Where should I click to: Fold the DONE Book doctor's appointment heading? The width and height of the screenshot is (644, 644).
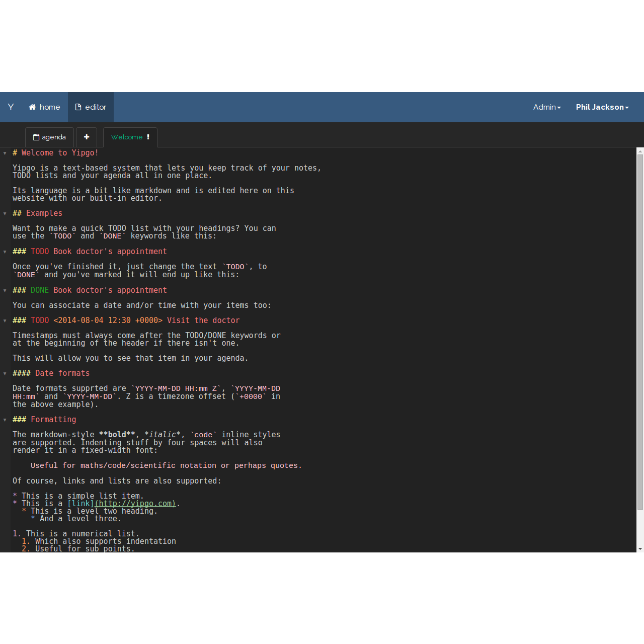click(5, 290)
